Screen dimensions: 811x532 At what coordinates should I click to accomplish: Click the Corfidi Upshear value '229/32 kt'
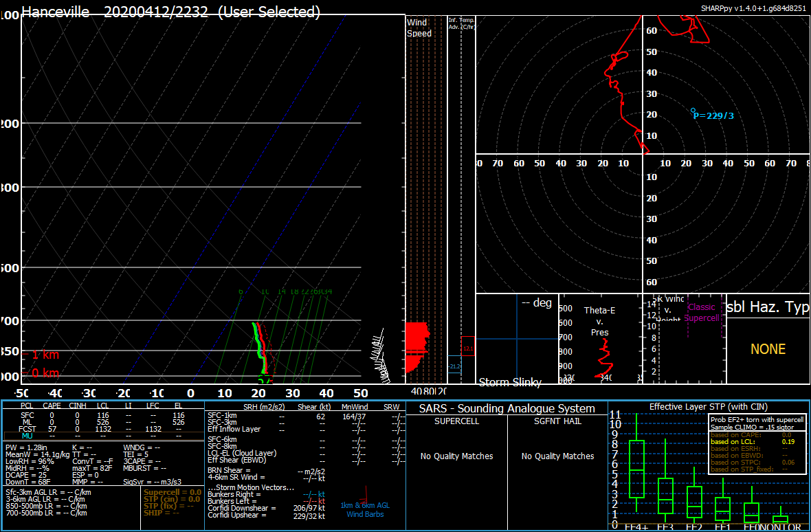click(309, 515)
